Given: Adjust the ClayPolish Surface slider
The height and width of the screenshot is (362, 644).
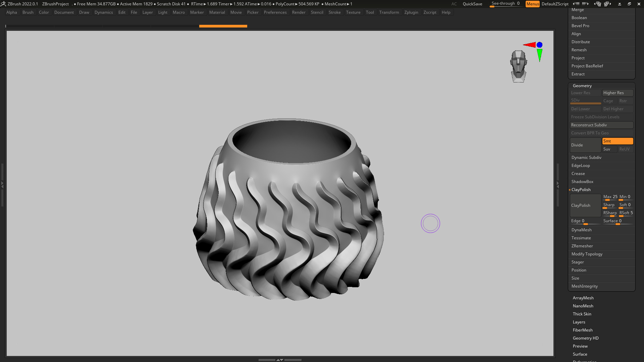Looking at the screenshot, I should click(x=618, y=221).
